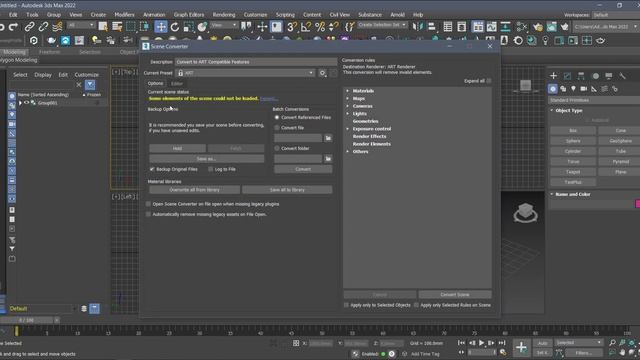Toggle Window/Crossing selection icon
Viewport: 640px width, 360px height.
coord(144,27)
